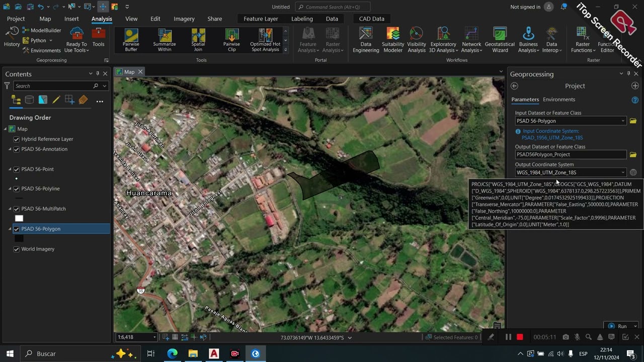
Task: Toggle PSAD 56-Polyline layer visibility
Action: tap(17, 189)
